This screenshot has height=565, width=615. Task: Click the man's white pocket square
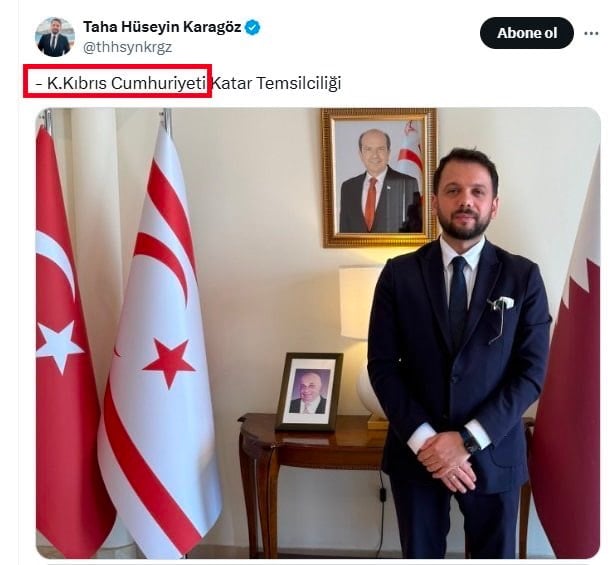[x=501, y=303]
